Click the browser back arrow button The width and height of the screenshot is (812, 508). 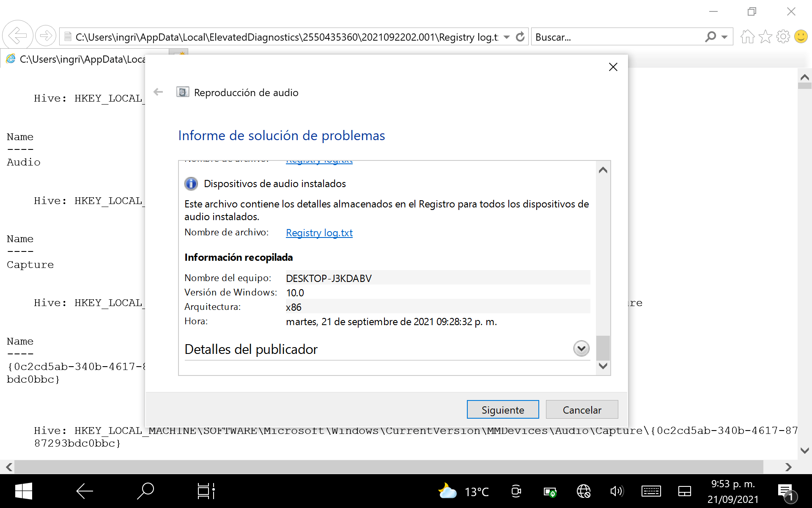[18, 36]
